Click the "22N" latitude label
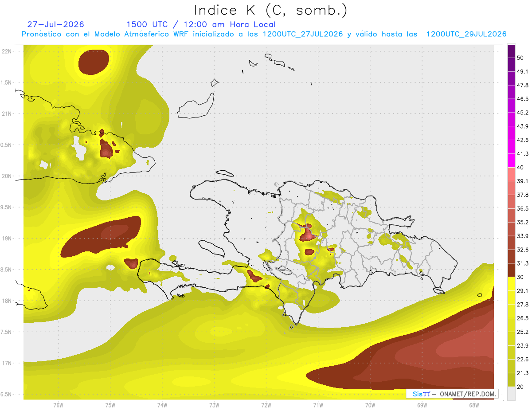532x411 pixels. 7,51
